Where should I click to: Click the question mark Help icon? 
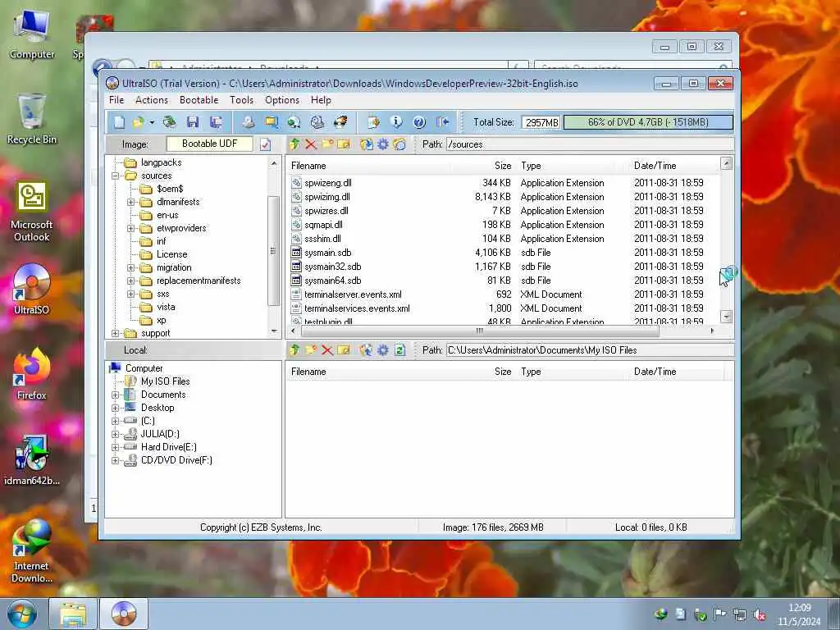pos(419,122)
